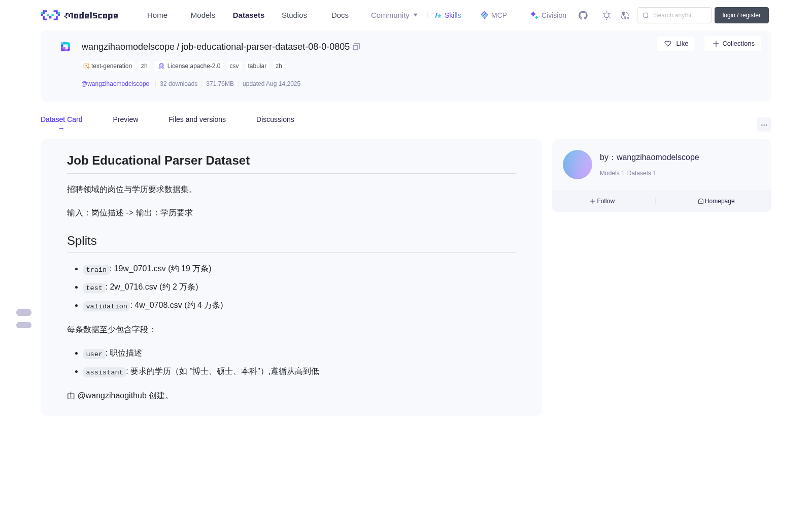This screenshot has height=508, width=812.
Task: Click the 371.76MB size text
Action: (220, 84)
